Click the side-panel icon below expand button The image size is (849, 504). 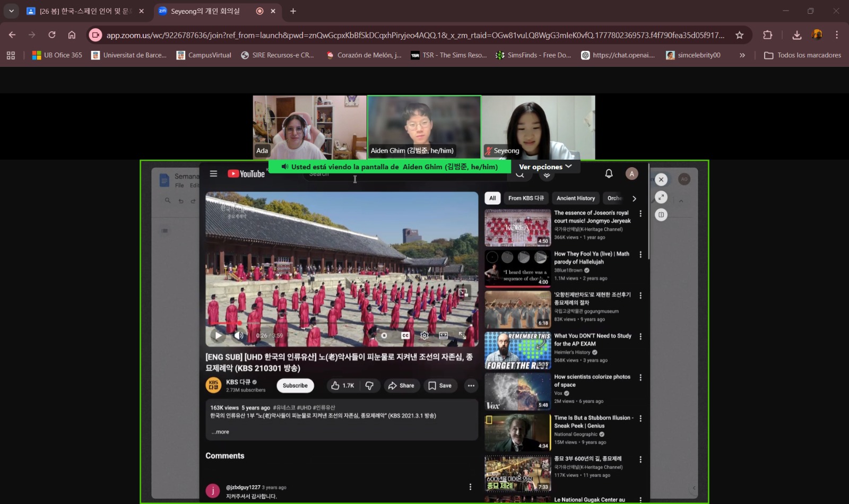pos(661,215)
